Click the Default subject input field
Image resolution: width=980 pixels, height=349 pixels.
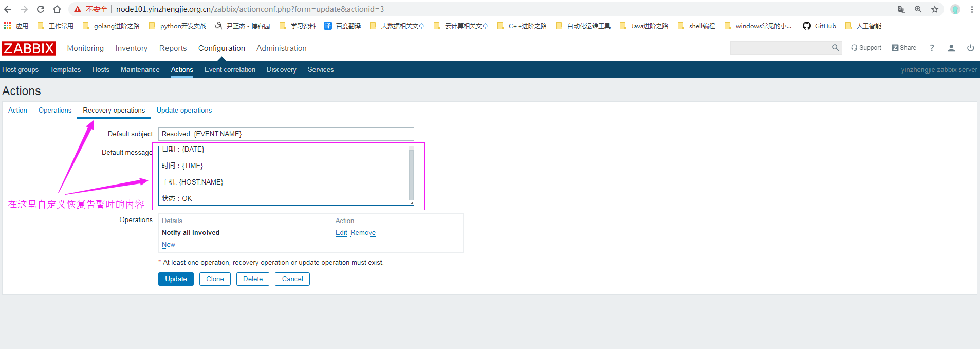pyautogui.click(x=286, y=134)
